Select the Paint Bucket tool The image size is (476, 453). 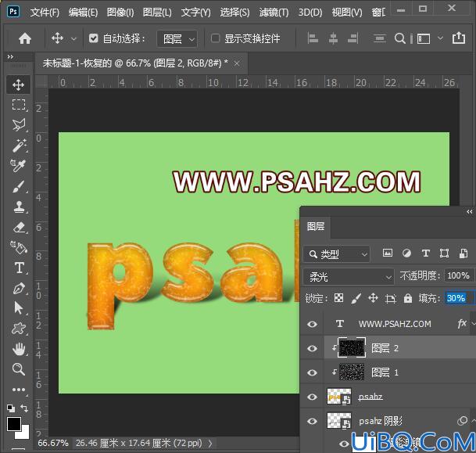coord(19,247)
